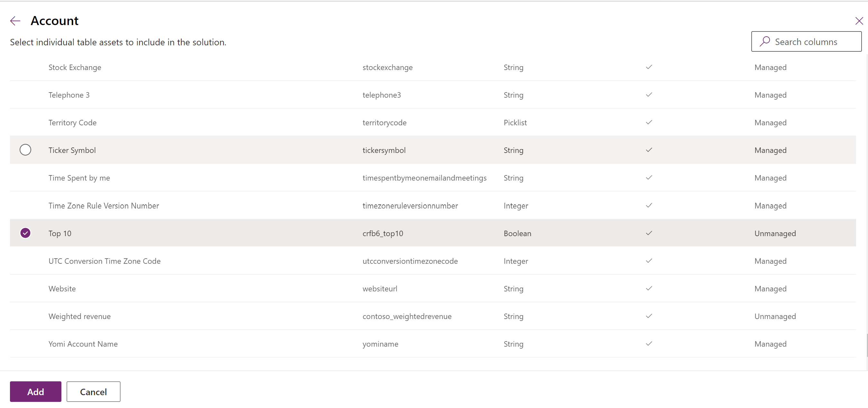Image resolution: width=868 pixels, height=408 pixels.
Task: Click the Cancel button to discard changes
Action: coord(93,391)
